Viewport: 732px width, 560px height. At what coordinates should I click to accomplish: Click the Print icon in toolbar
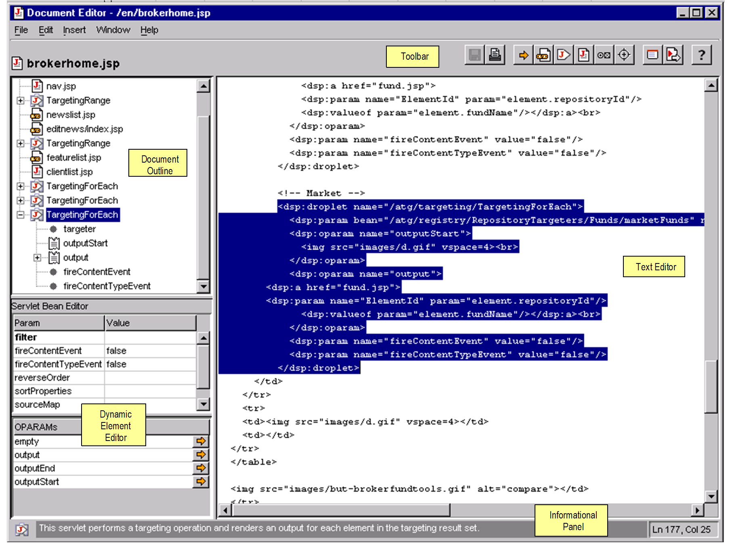(x=495, y=55)
